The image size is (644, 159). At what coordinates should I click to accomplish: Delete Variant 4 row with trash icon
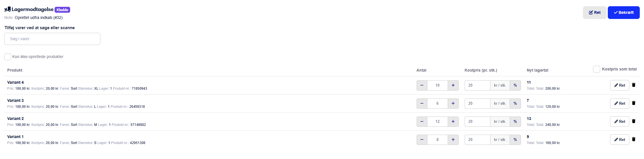[x=634, y=85]
